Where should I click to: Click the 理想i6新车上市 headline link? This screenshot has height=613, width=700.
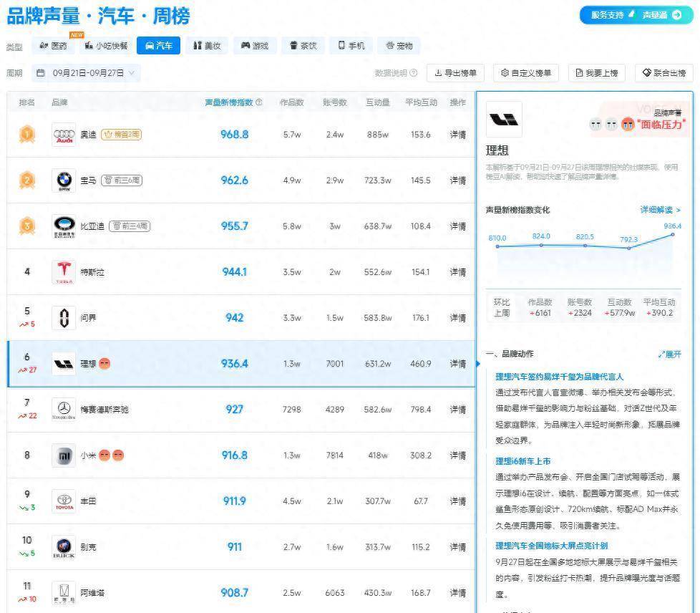(x=522, y=461)
